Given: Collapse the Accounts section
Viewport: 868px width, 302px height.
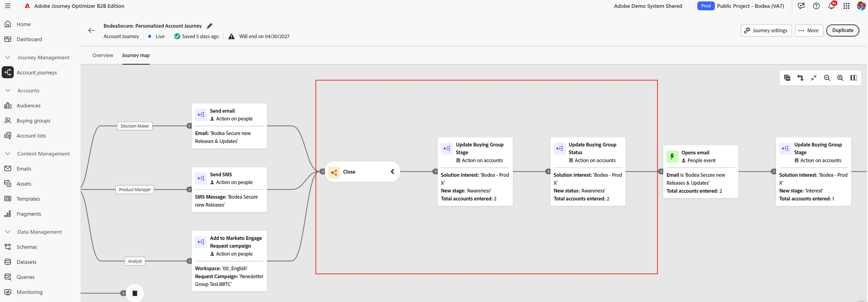Looking at the screenshot, I should pyautogui.click(x=8, y=90).
